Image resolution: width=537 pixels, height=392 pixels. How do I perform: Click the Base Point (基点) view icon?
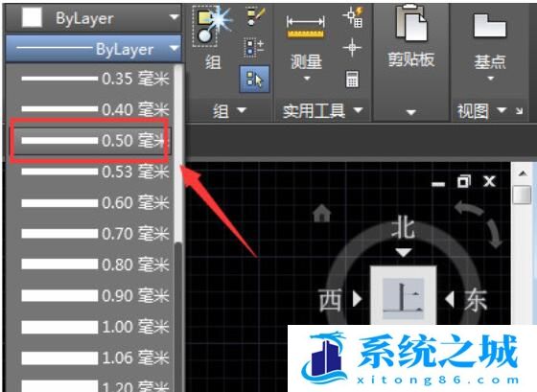[490, 25]
